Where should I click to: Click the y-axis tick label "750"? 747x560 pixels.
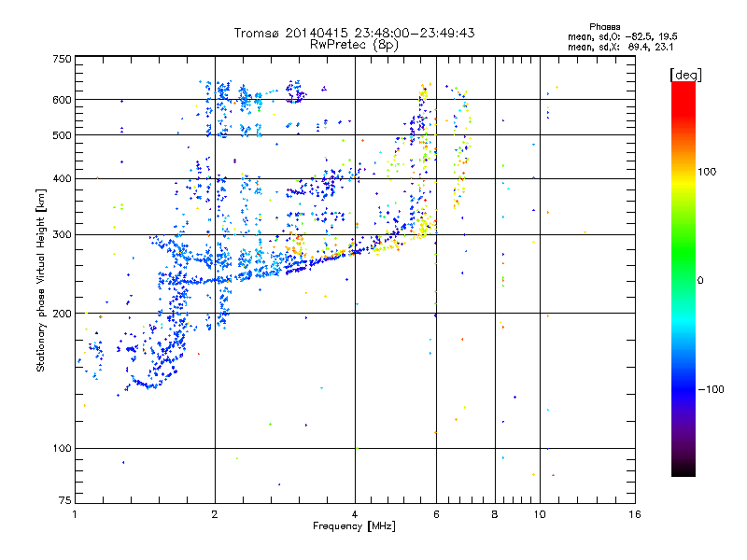coord(63,59)
